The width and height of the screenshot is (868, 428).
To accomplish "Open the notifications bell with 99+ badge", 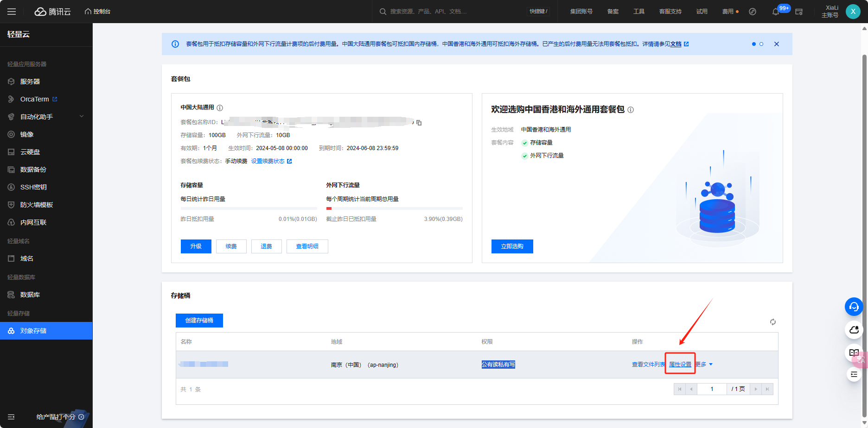I will pos(776,12).
